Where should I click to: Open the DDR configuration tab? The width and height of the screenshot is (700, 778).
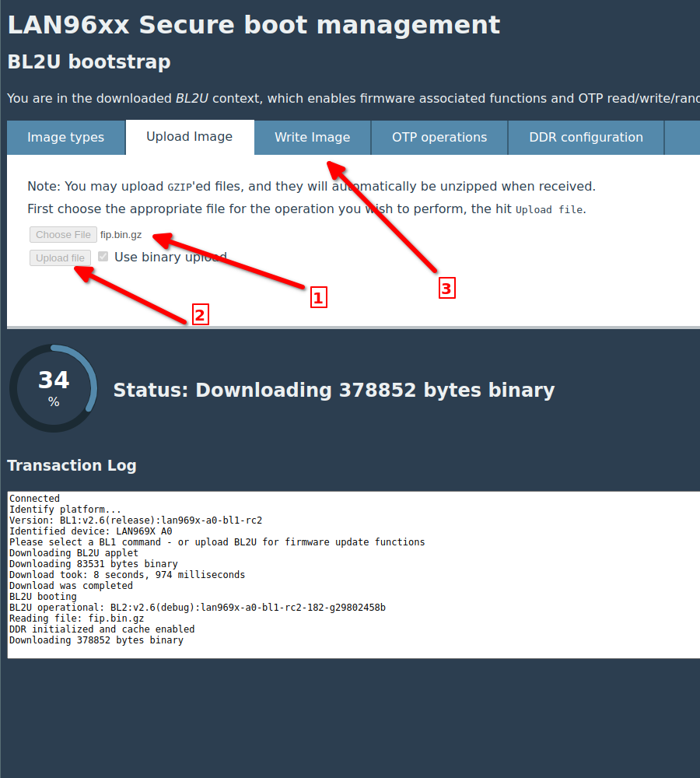coord(586,137)
